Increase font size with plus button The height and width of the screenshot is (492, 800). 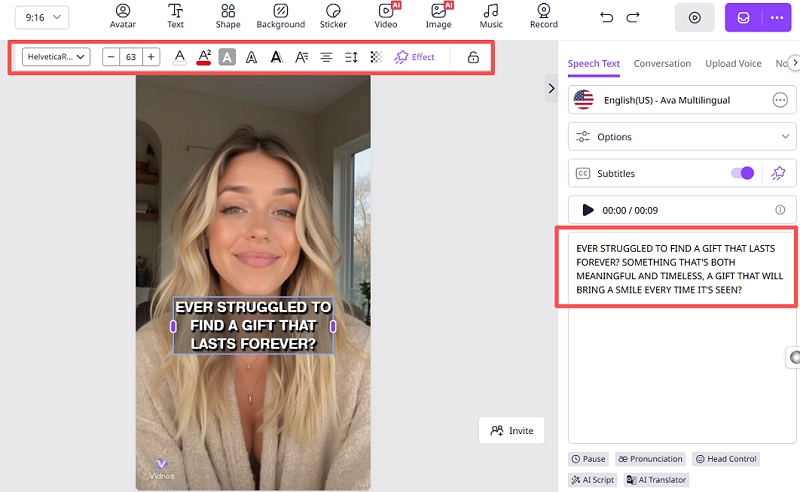(x=151, y=57)
